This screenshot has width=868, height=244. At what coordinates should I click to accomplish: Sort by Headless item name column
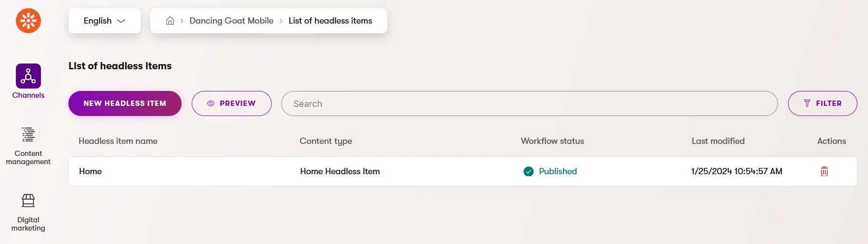coord(118,141)
